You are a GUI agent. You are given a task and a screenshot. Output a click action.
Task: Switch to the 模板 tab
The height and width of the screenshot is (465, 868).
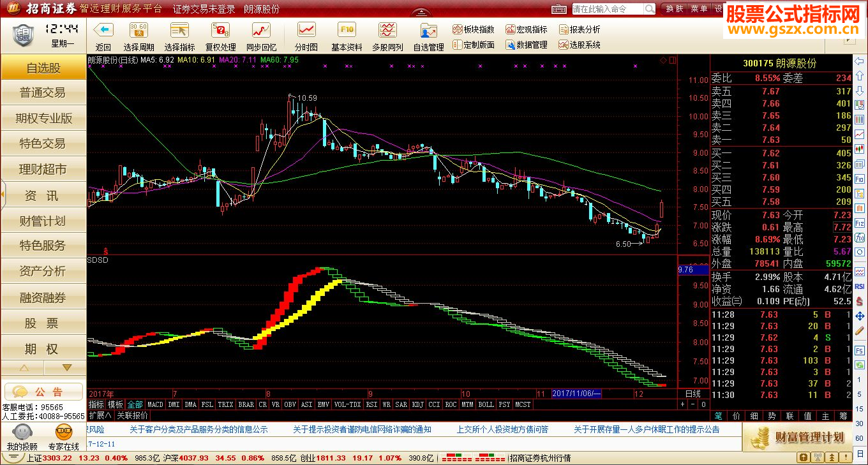[x=116, y=404]
